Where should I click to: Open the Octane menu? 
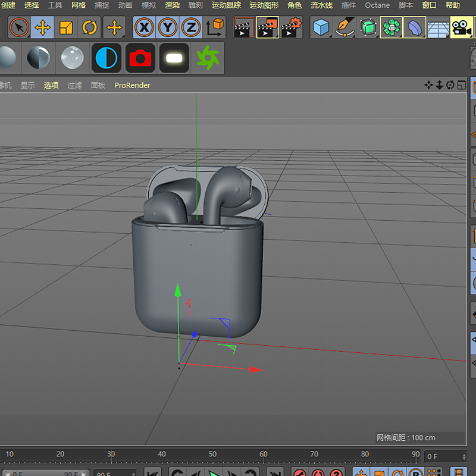pyautogui.click(x=377, y=5)
